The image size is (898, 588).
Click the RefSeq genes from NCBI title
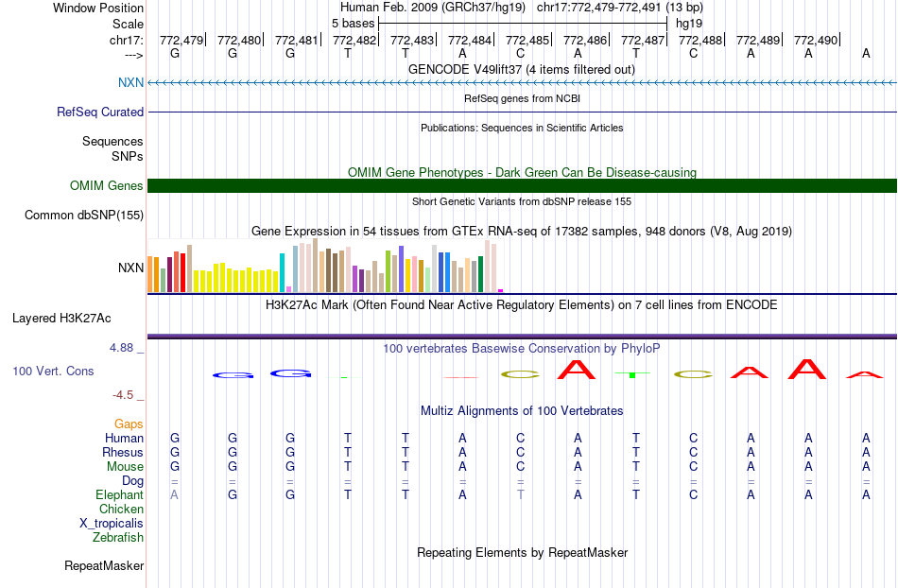(523, 98)
